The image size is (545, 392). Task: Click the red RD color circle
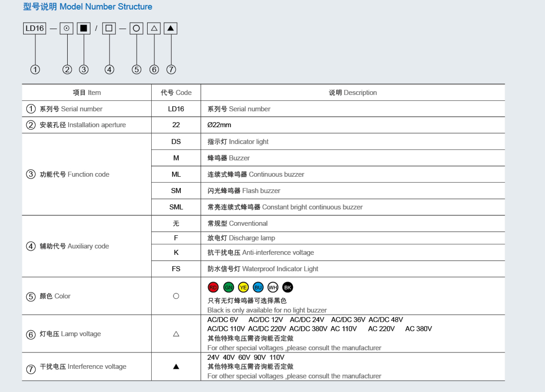213,287
